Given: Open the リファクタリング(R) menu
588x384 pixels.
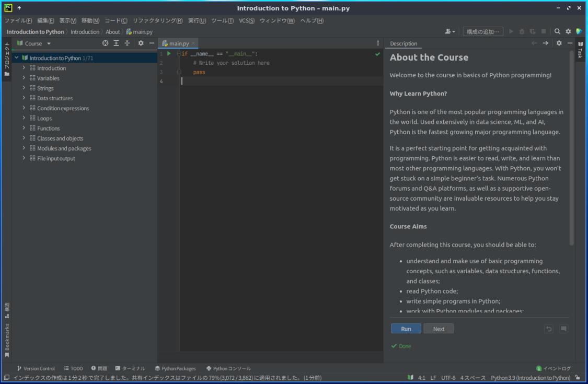Looking at the screenshot, I should 157,20.
